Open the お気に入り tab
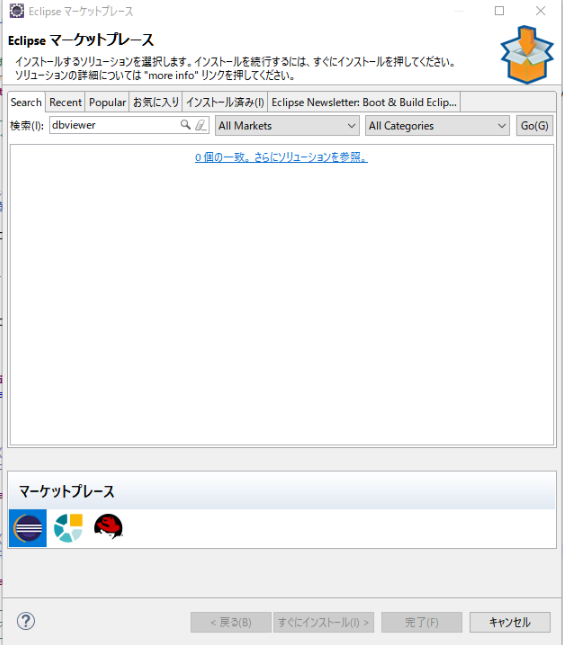Image resolution: width=563 pixels, height=645 pixels. pos(156,102)
